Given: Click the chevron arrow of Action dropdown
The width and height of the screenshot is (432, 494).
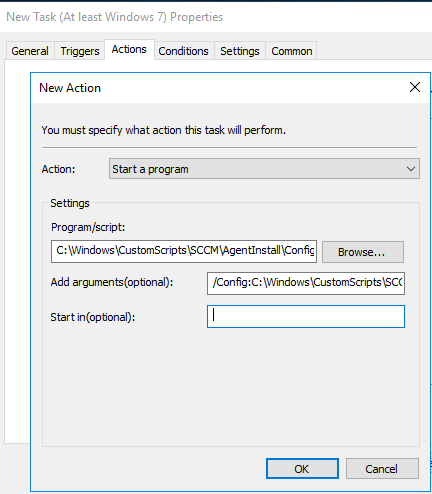Looking at the screenshot, I should click(x=411, y=169).
